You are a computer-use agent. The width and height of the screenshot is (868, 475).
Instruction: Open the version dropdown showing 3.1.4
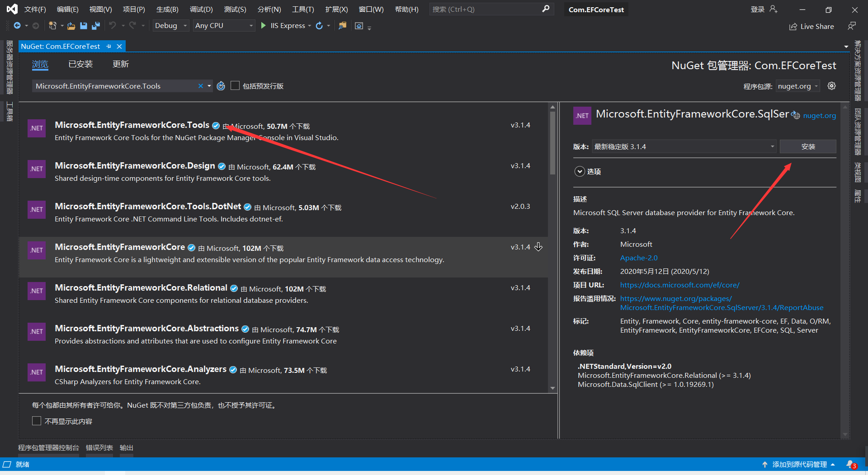684,146
